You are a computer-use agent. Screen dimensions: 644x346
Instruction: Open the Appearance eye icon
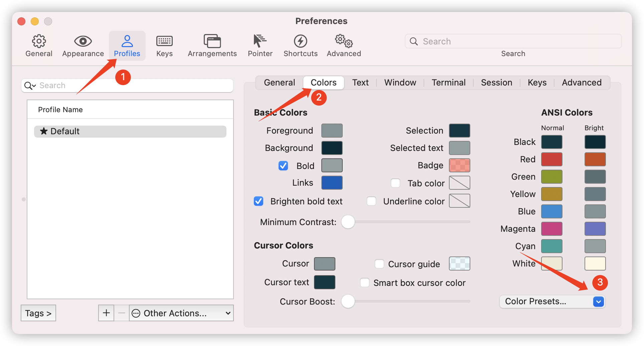click(x=83, y=41)
